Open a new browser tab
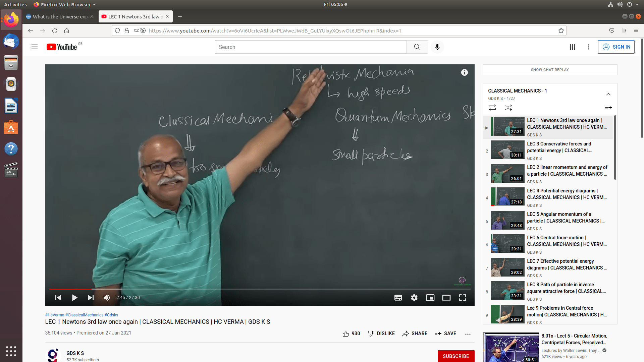The width and height of the screenshot is (644, 362). coord(180,17)
